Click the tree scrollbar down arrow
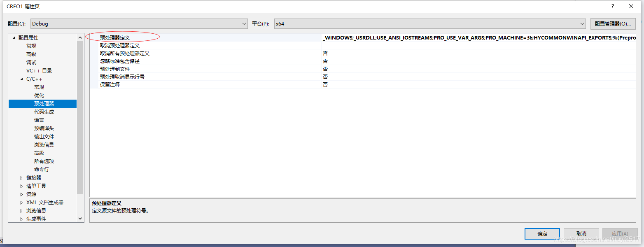Screen dimensions: 644x247 click(x=80, y=219)
